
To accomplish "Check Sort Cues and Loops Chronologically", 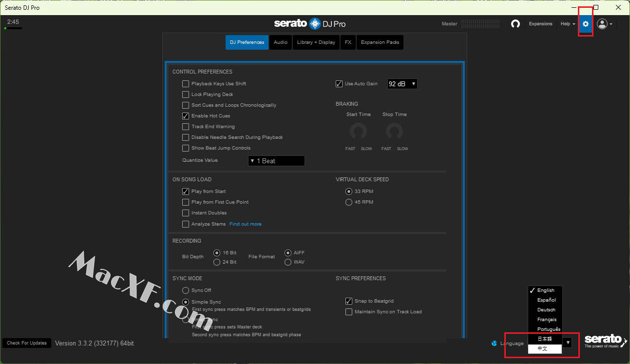I will coord(186,105).
